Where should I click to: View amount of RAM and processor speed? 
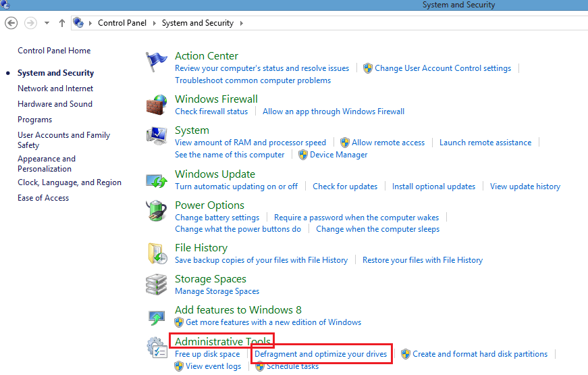(x=250, y=143)
